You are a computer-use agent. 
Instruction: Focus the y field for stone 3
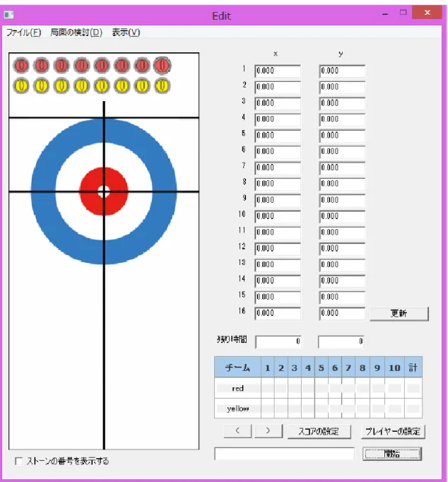coord(342,103)
